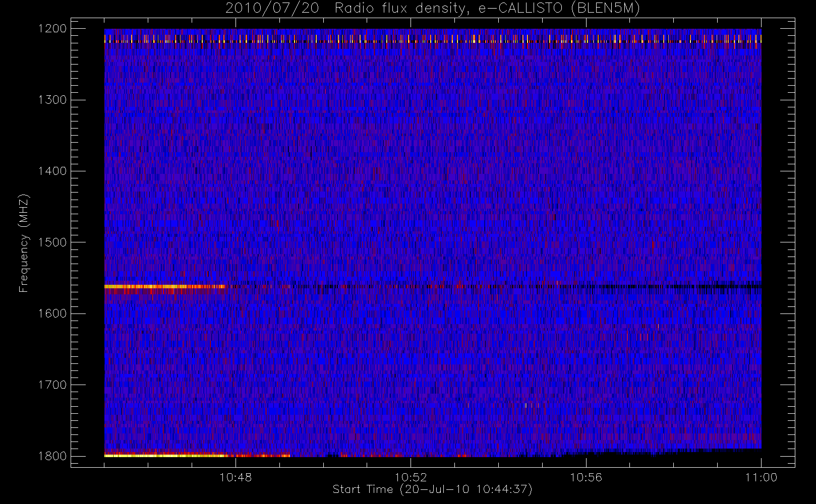Image resolution: width=816 pixels, height=504 pixels.
Task: Click the 10:52 time tick label
Action: pyautogui.click(x=411, y=477)
